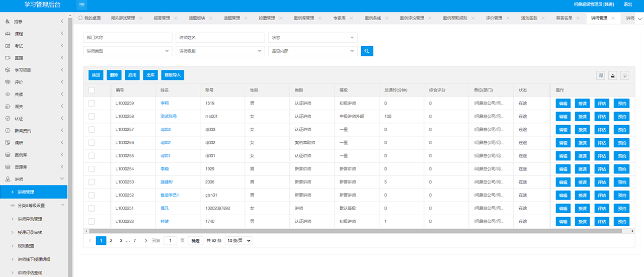Image resolution: width=644 pixels, height=277 pixels.
Task: Focus the 部门名称 input field
Action: [x=127, y=38]
